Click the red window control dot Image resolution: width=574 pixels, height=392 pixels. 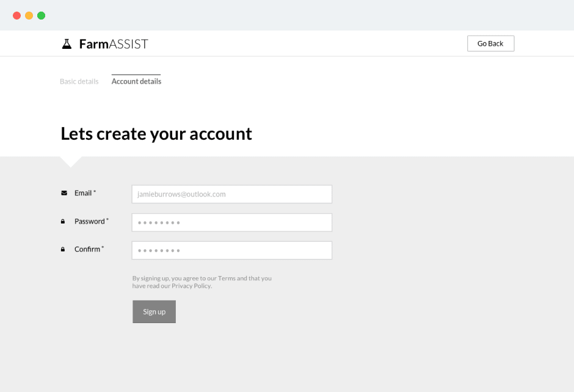point(18,15)
